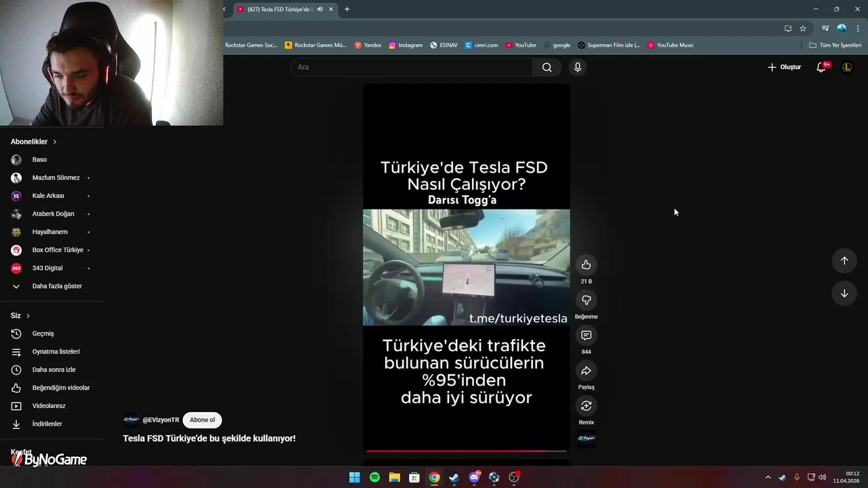Open the Oluştur create menu

(784, 67)
